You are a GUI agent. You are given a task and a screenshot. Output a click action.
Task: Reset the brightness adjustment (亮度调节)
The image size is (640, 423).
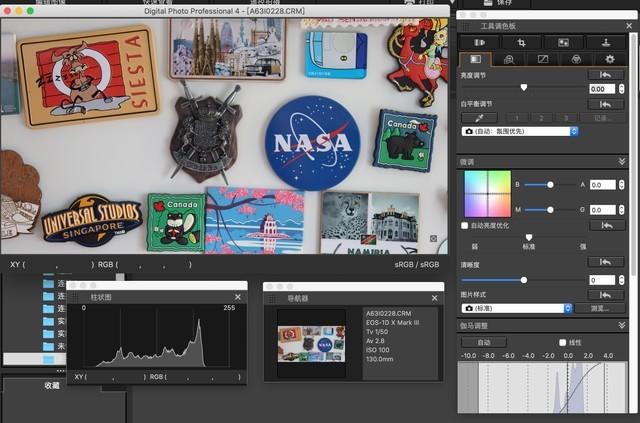606,75
